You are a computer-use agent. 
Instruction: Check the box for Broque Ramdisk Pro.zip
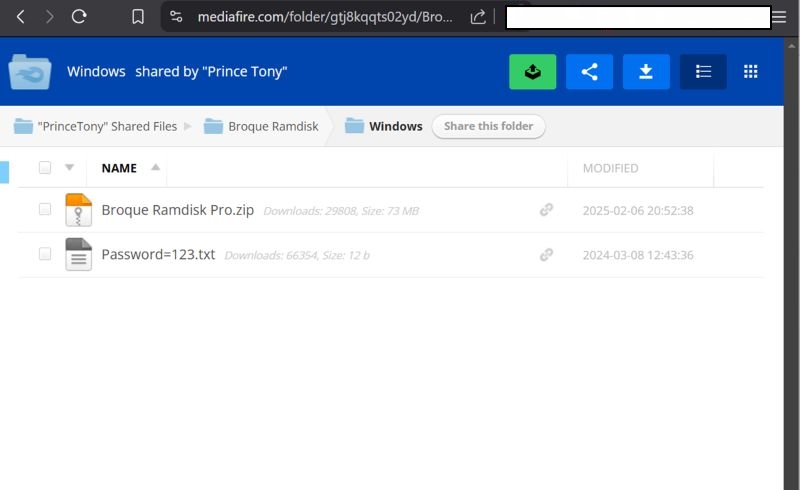(x=45, y=210)
